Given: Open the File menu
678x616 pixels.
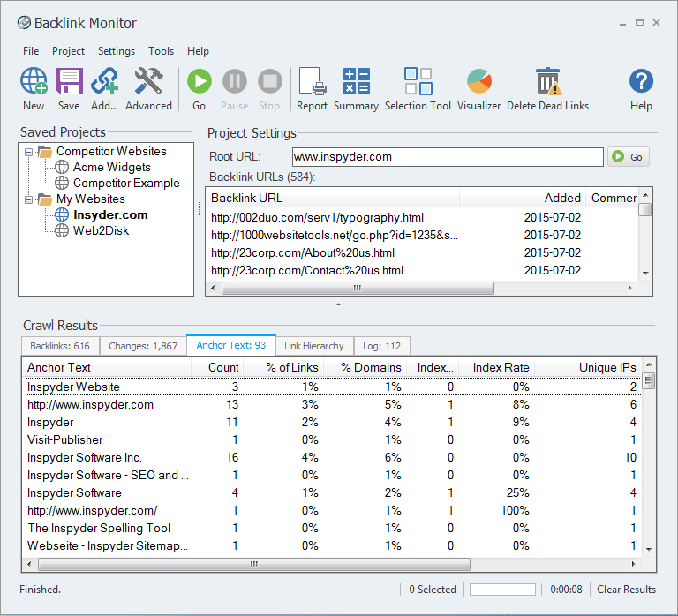Looking at the screenshot, I should tap(31, 51).
